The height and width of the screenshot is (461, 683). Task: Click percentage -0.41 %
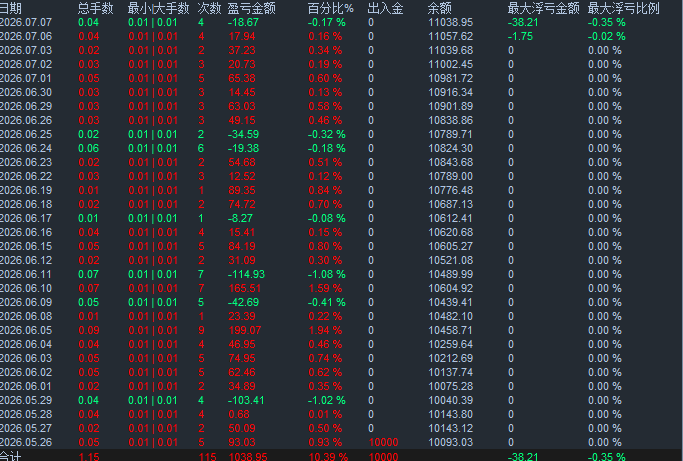coord(326,302)
